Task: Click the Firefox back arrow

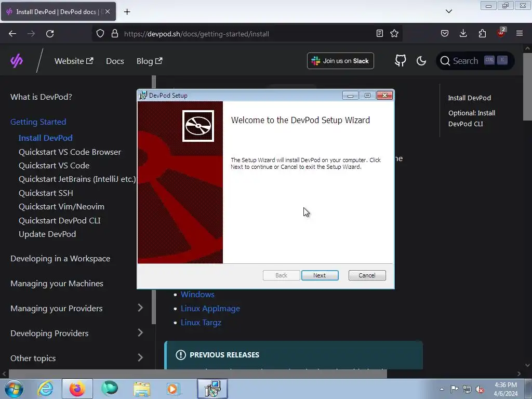Action: pos(12,34)
